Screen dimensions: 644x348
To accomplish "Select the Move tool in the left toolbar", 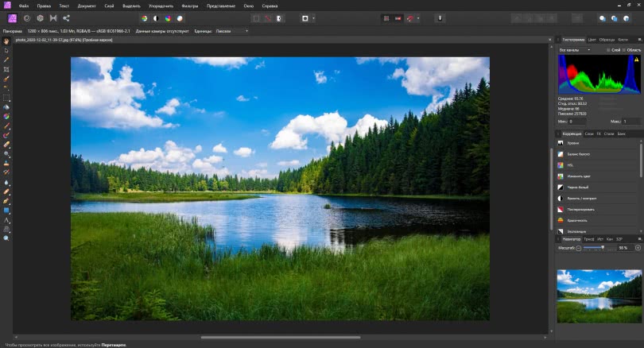I will pyautogui.click(x=6, y=50).
